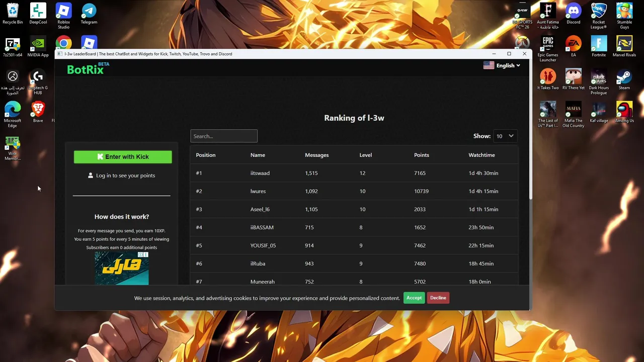Launch Logitech G HUB from desktop
Image resolution: width=644 pixels, height=362 pixels.
pyautogui.click(x=38, y=82)
